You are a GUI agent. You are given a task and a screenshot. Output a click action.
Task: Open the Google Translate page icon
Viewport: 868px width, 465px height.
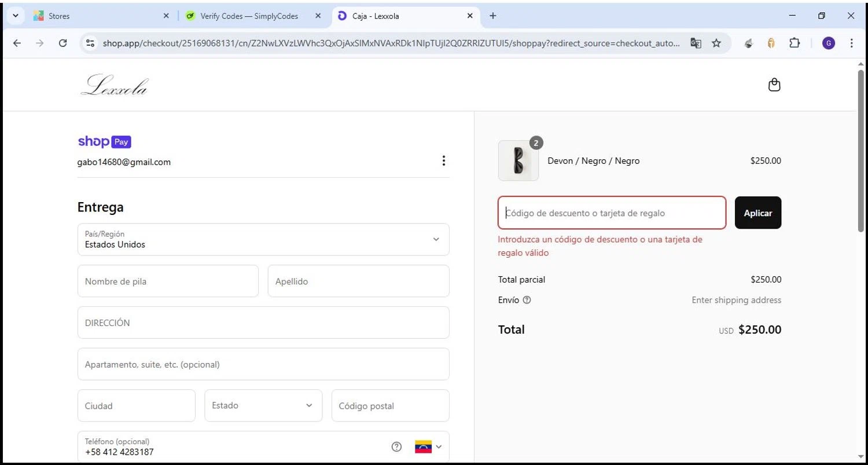click(696, 43)
